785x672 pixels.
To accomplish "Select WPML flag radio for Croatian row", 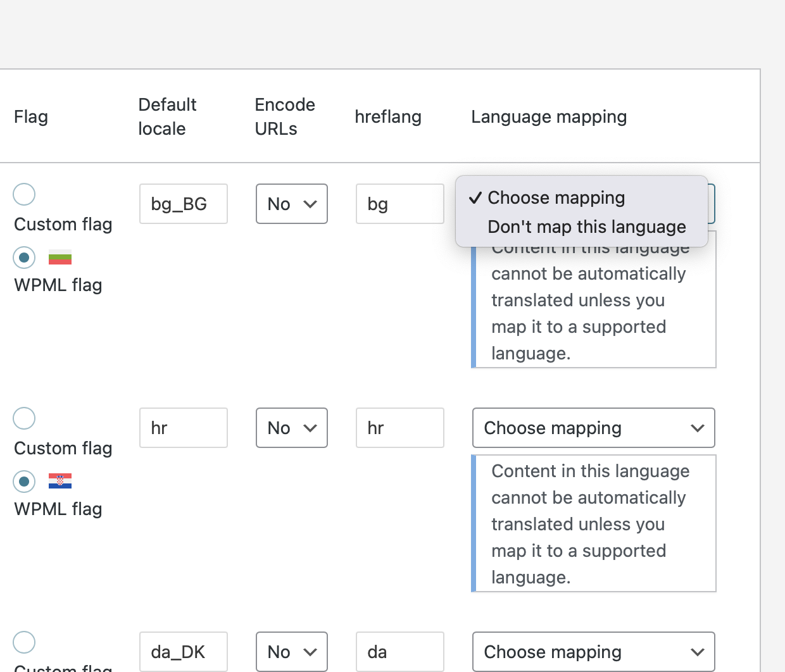I will click(x=24, y=482).
